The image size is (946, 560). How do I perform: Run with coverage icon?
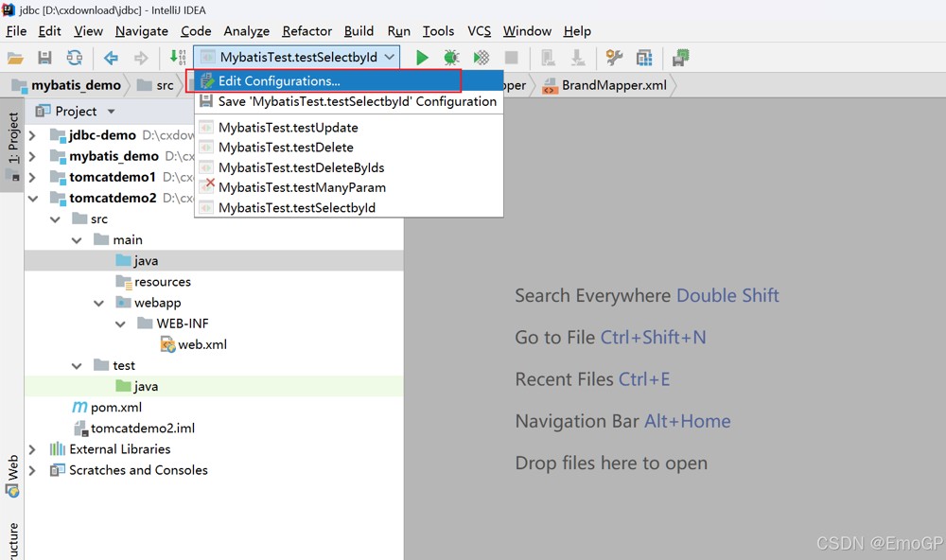click(481, 58)
